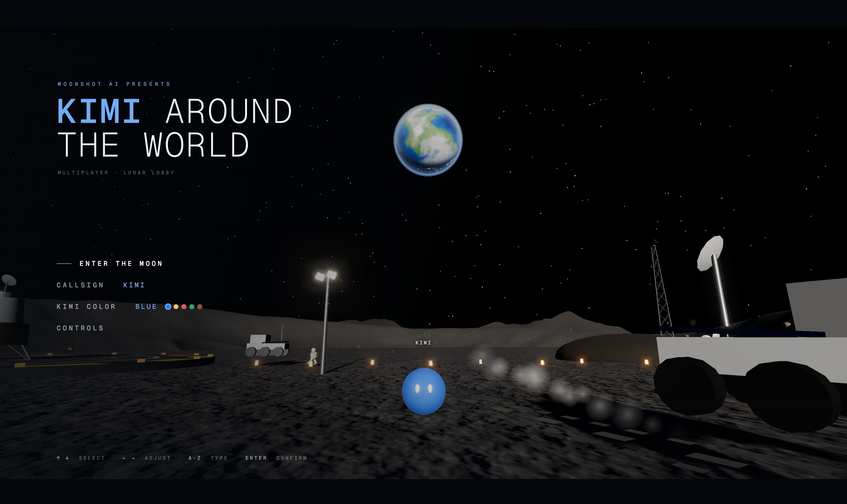847x504 pixels.
Task: Click the A-Z key hint
Action: (195, 458)
